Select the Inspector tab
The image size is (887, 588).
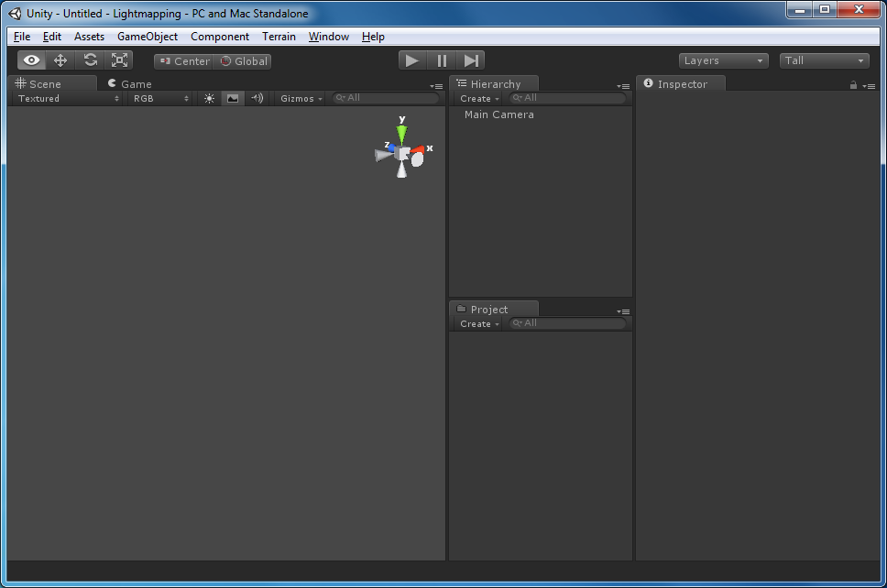tap(681, 83)
